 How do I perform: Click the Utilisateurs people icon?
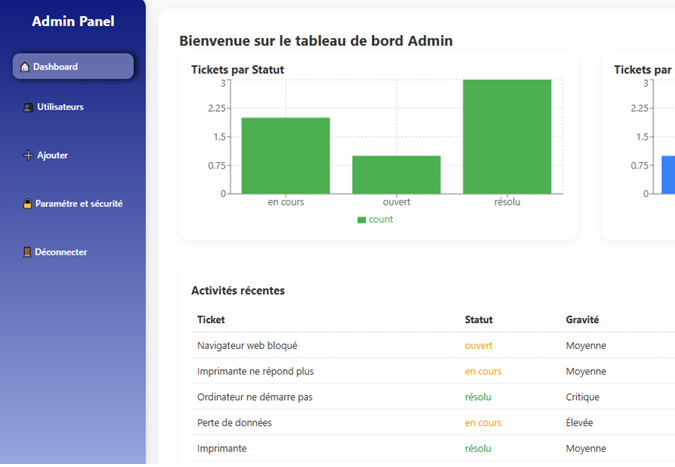click(x=28, y=107)
